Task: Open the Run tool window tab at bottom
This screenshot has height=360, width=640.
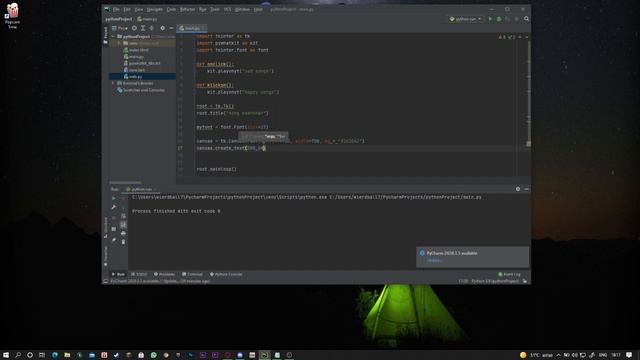Action: 118,274
